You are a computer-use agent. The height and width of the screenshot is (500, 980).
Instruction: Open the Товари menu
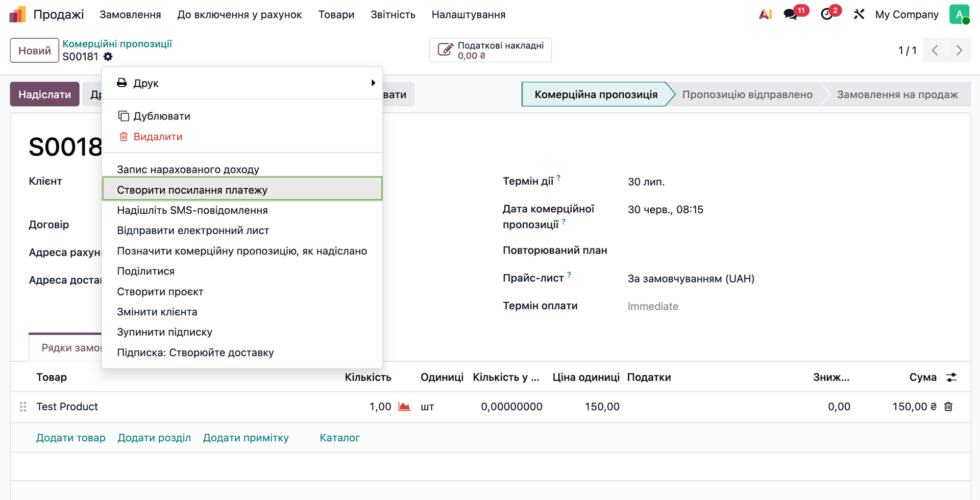pos(336,15)
